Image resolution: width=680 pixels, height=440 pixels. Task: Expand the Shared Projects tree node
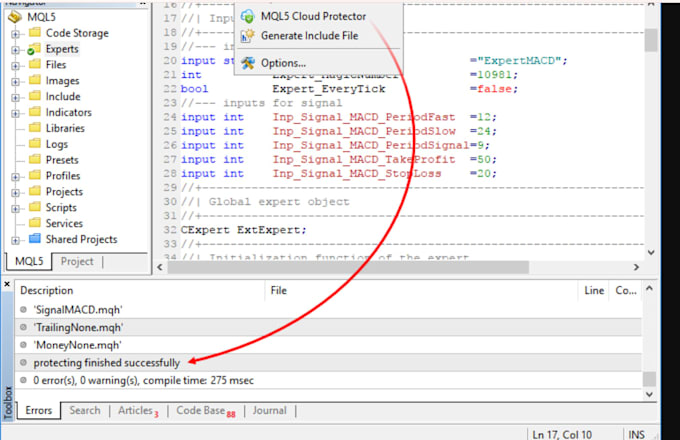(x=16, y=240)
